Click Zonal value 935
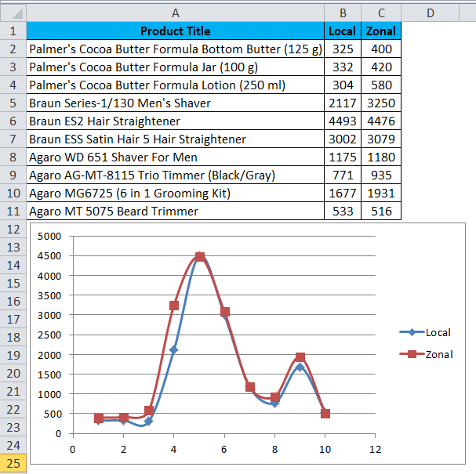 (381, 175)
